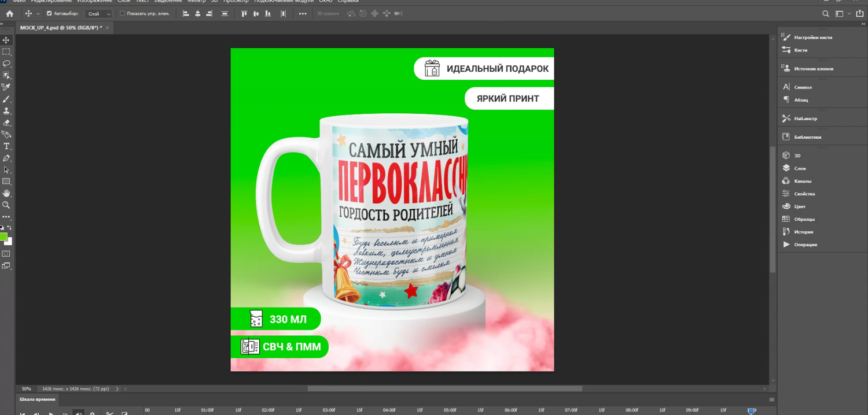Toggle the Автовыбор checkbox
Screen dimensions: 868x415
click(x=49, y=13)
